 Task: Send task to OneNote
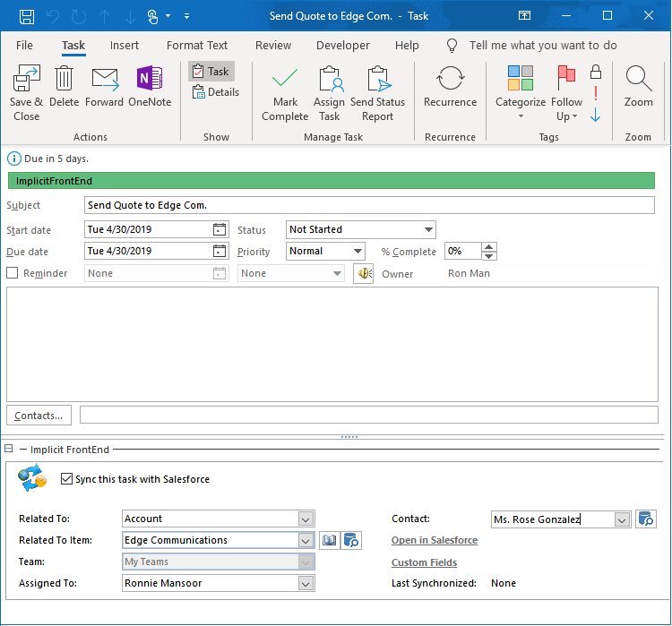click(x=149, y=81)
